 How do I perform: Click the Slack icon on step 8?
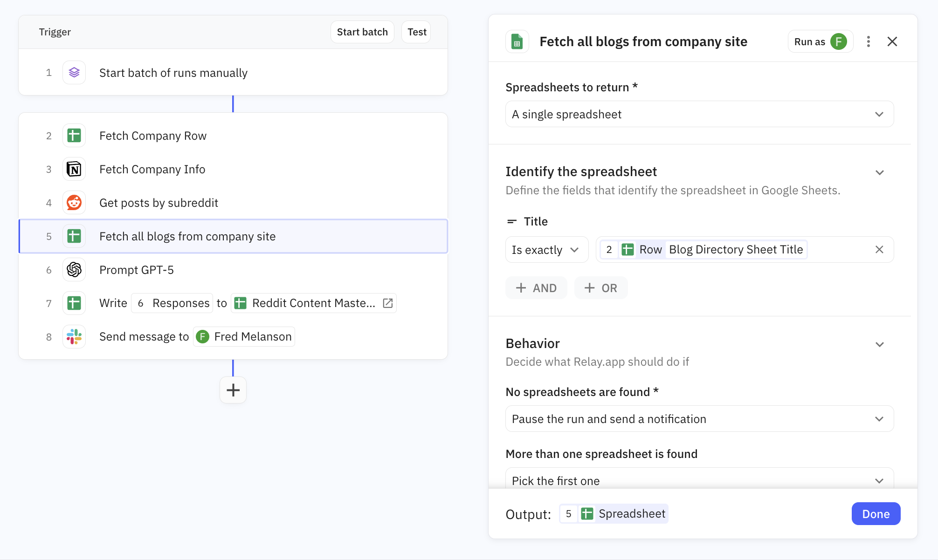click(x=74, y=336)
